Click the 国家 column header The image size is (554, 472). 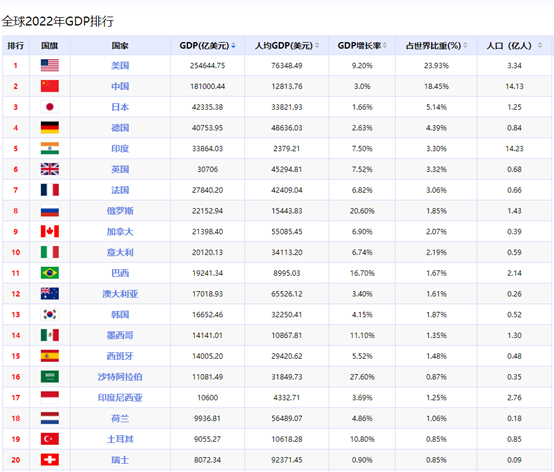click(120, 46)
